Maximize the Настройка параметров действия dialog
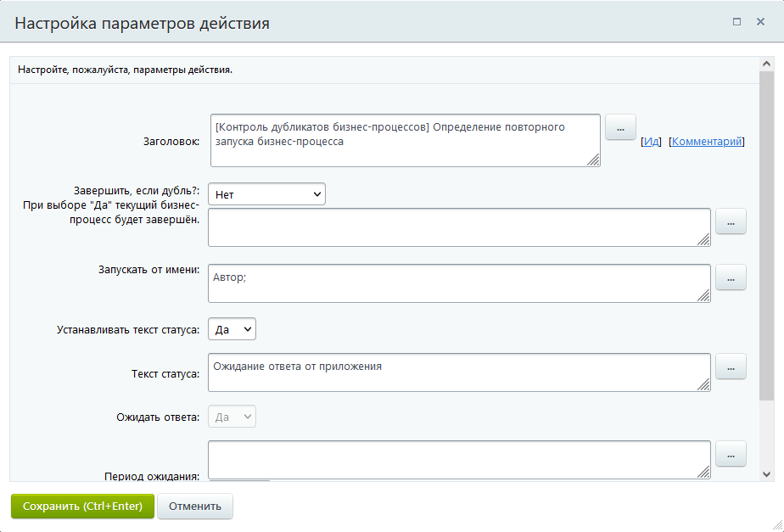784x532 pixels. tap(736, 22)
